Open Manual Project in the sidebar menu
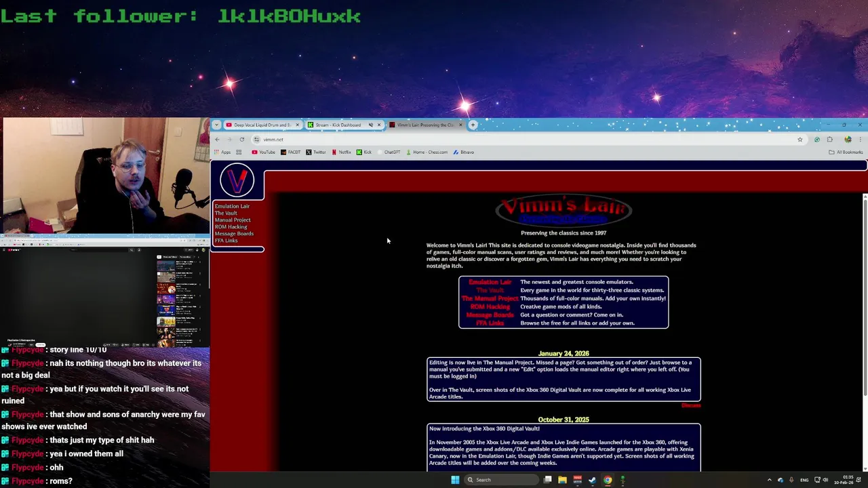The image size is (868, 488). click(x=233, y=220)
